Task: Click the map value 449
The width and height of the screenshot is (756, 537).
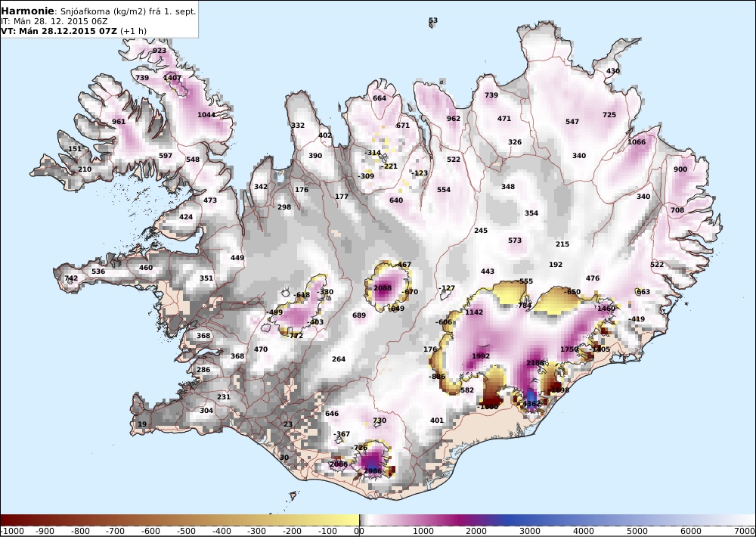Action: click(237, 258)
